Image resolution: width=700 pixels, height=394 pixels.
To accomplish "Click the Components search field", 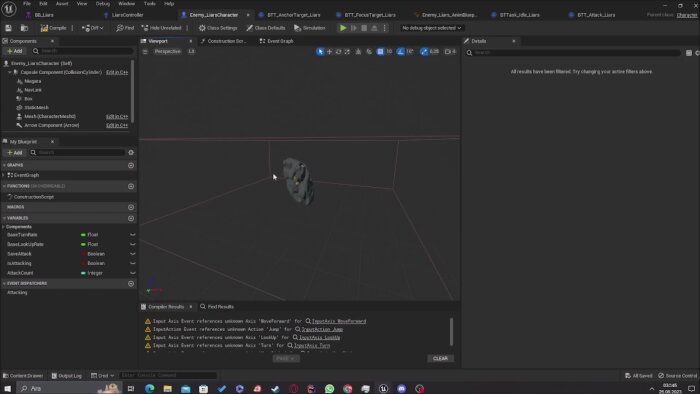I will coord(83,51).
